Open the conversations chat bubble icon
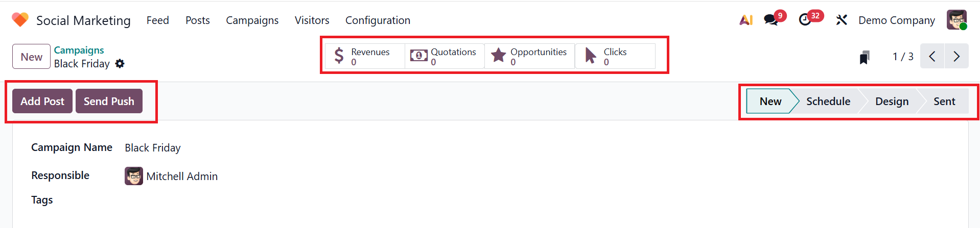Image resolution: width=980 pixels, height=228 pixels. tap(771, 20)
